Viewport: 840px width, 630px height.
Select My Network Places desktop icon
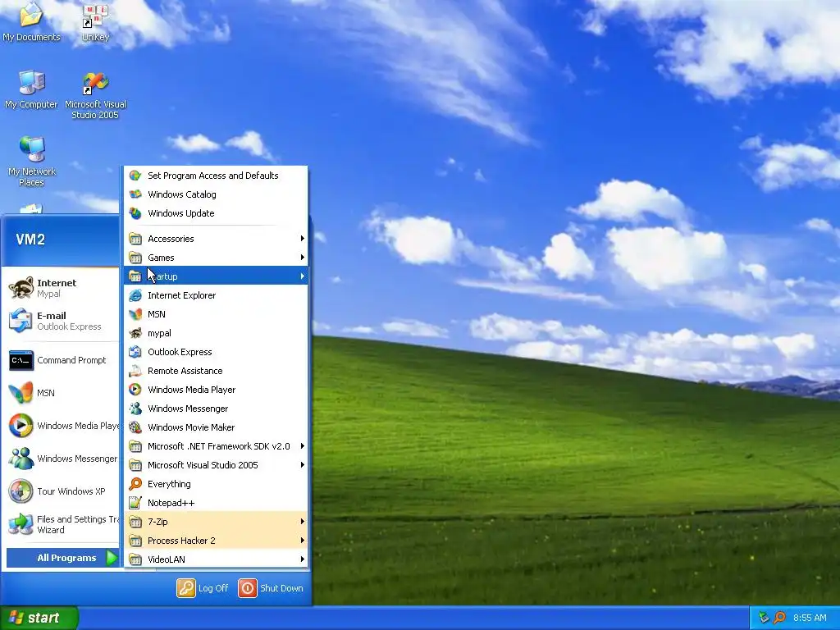point(31,149)
